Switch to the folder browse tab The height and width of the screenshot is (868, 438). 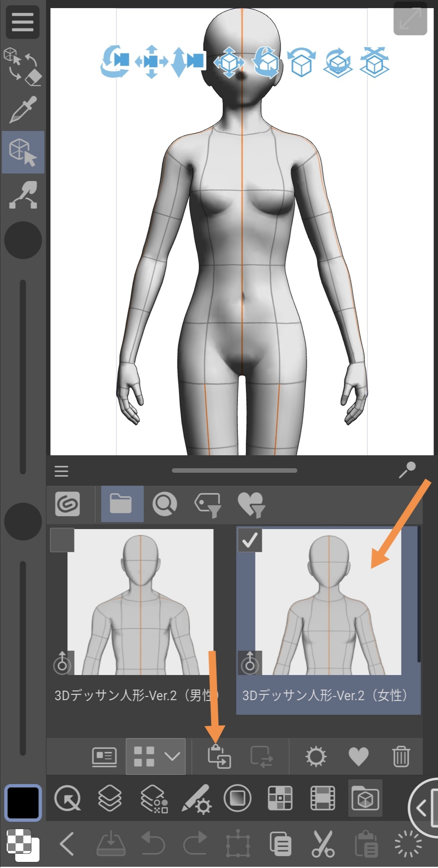(x=121, y=504)
